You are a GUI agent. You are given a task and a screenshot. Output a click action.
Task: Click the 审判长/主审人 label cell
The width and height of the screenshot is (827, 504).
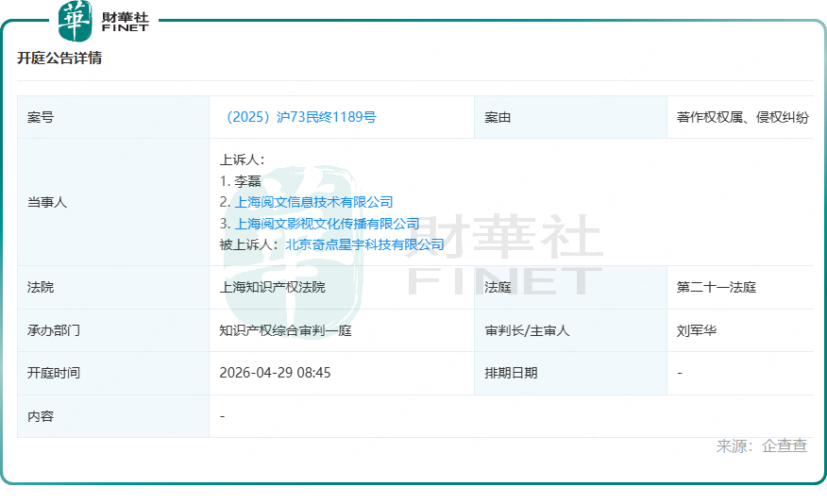tap(570, 330)
